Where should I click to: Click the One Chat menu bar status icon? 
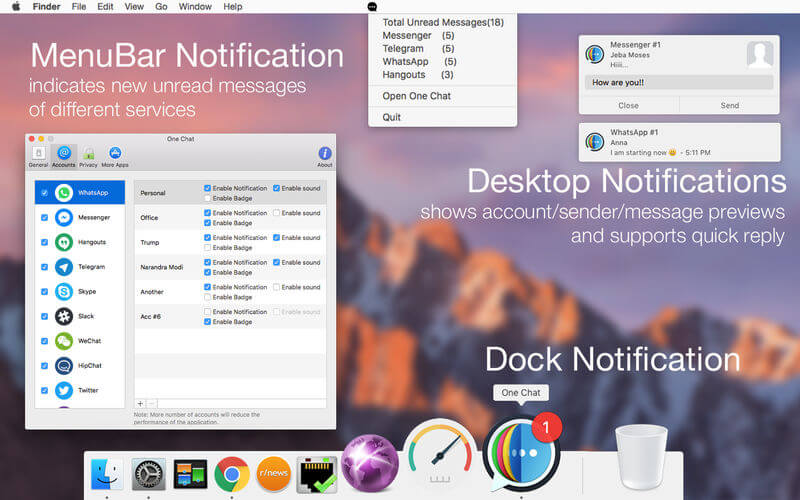pos(372,7)
